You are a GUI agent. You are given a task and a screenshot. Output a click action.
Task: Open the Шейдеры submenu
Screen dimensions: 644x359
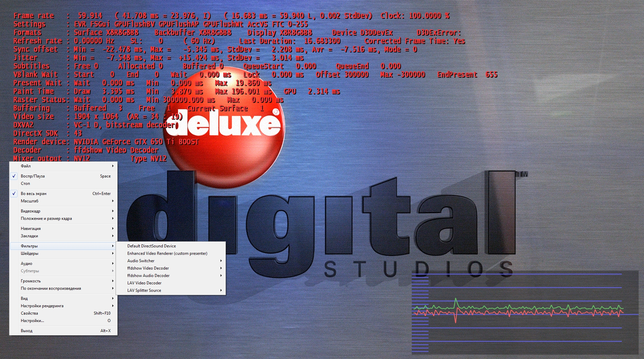30,253
